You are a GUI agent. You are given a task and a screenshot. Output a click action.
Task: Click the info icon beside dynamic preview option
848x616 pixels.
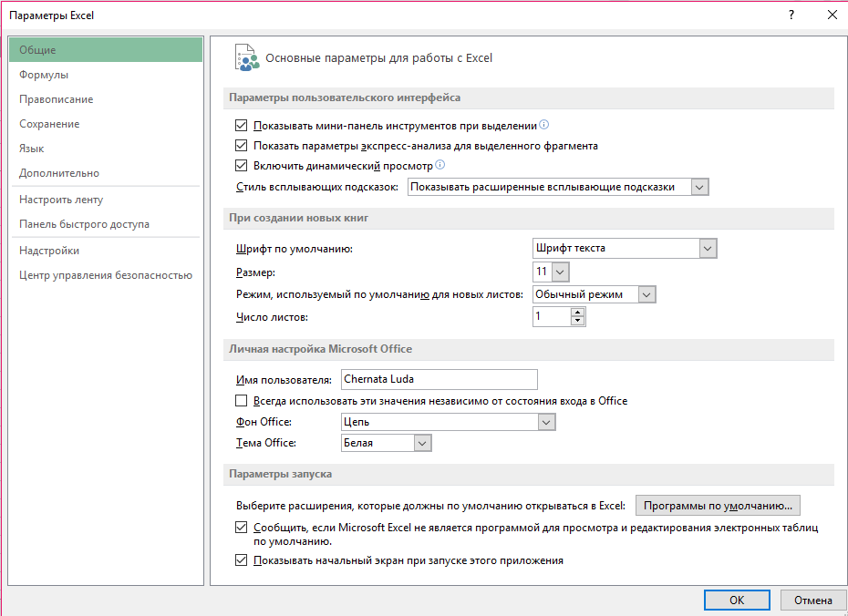pyautogui.click(x=440, y=165)
